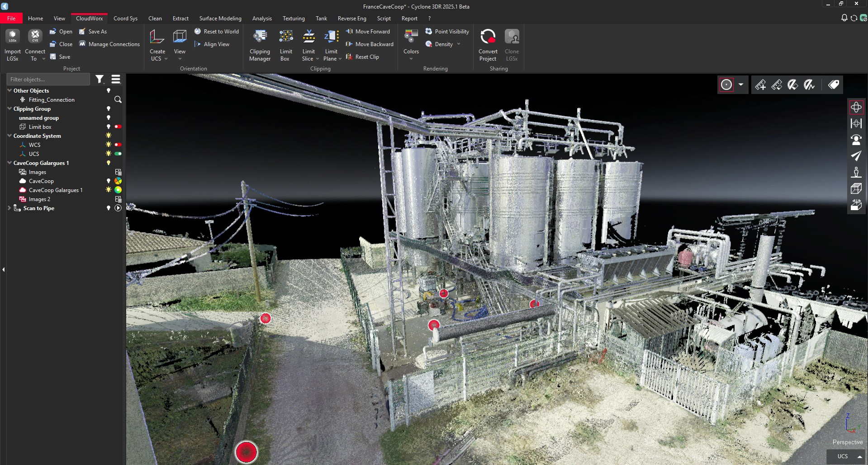Select the orbit navigation mode icon
This screenshot has width=868, height=465.
[856, 107]
